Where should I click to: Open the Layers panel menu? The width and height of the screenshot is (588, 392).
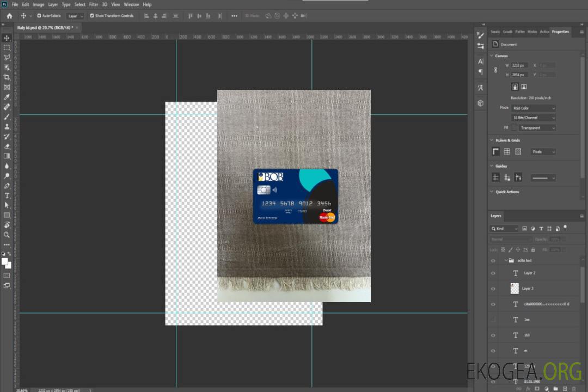pos(581,216)
